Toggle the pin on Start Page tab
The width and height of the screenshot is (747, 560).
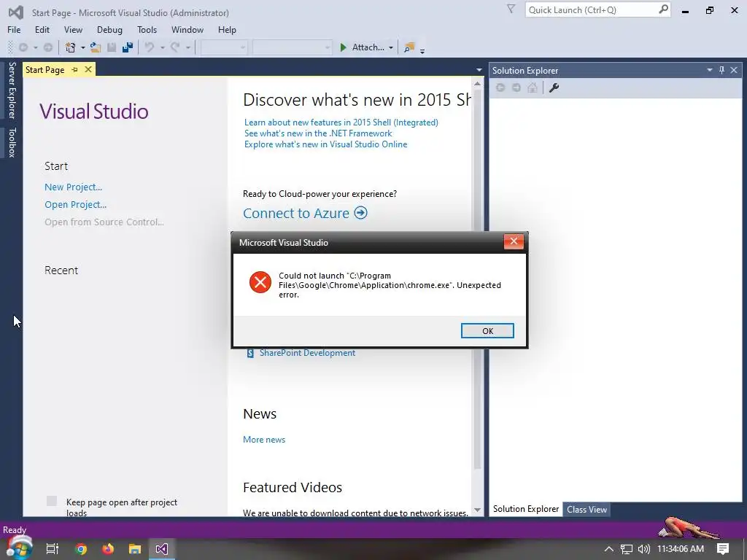click(x=75, y=69)
